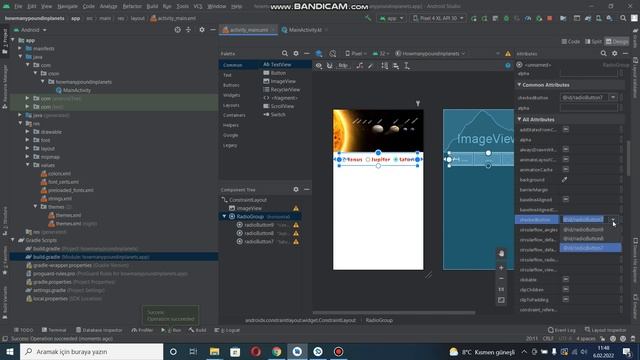Click the orientation toggle icon beside layers
This screenshot has height=360, width=640.
(333, 53)
